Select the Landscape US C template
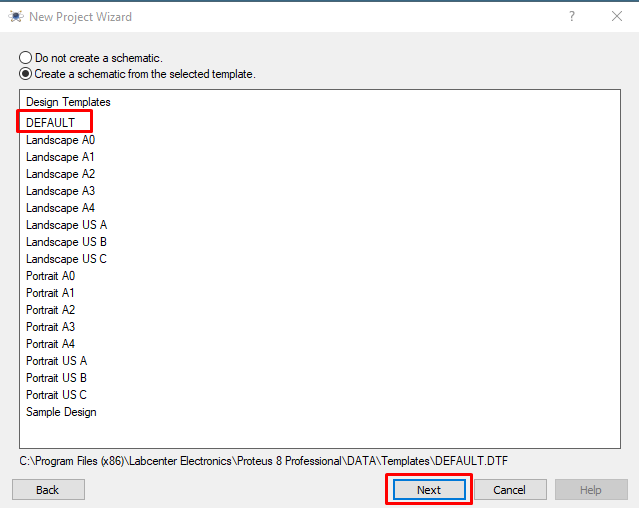Viewport: 639px width, 508px height. click(x=66, y=259)
